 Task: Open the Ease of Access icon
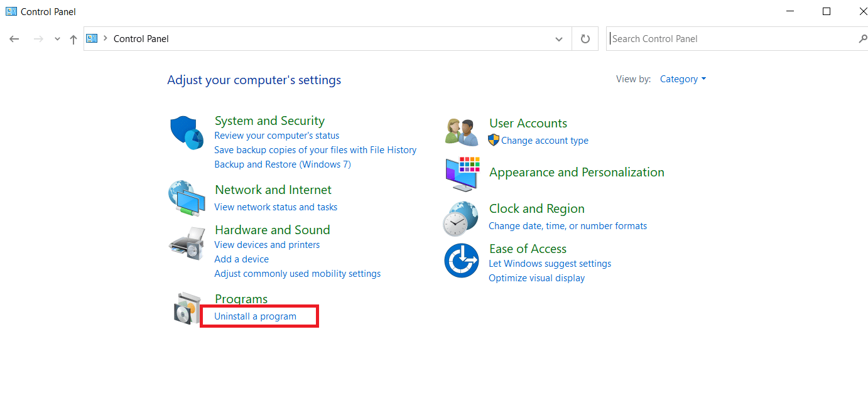462,260
